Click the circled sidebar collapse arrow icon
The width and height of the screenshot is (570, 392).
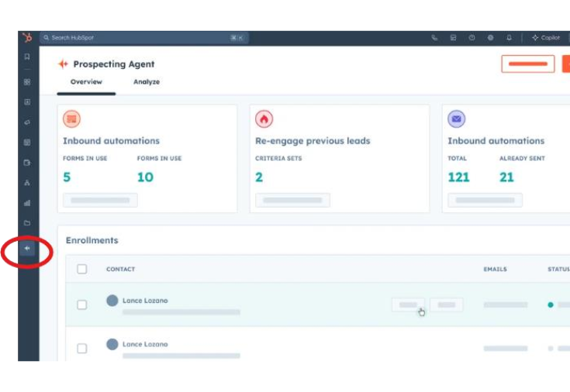pyautogui.click(x=27, y=249)
